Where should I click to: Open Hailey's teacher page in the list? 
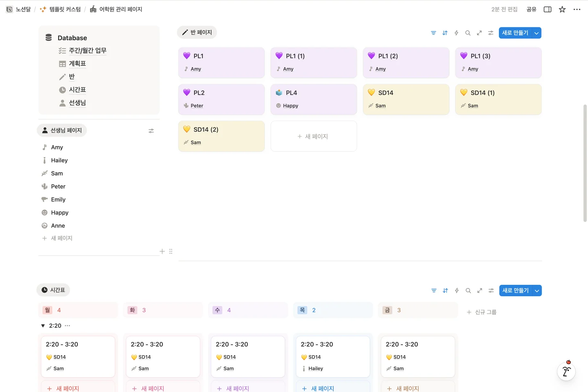59,160
